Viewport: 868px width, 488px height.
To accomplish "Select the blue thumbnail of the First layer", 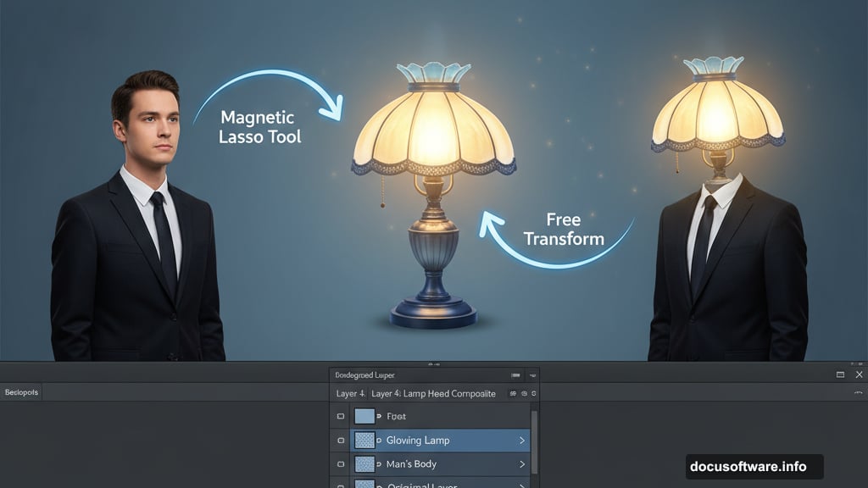I will point(364,416).
